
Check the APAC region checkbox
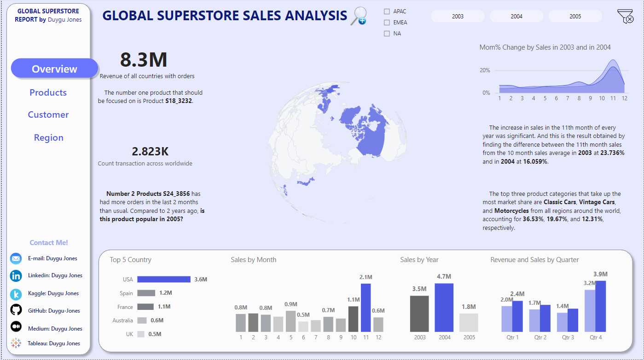(x=387, y=11)
